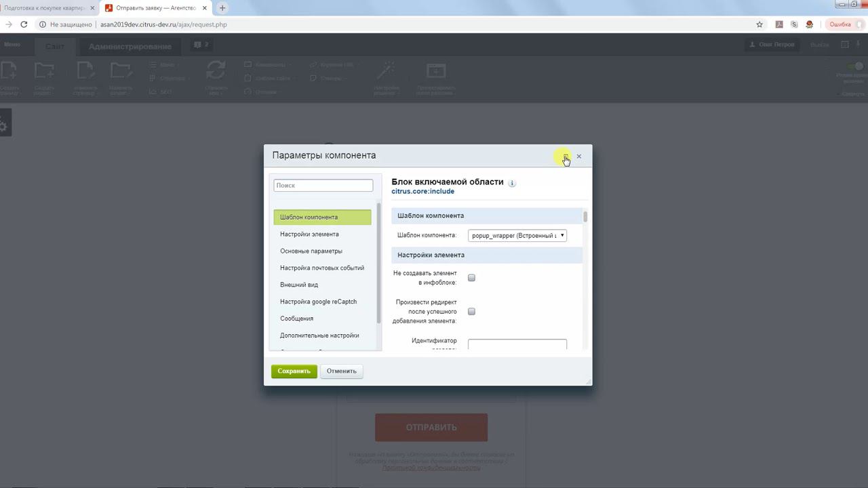Close the Подготовка к покупке квартиры tab
Image resolution: width=868 pixels, height=488 pixels.
coord(92,8)
